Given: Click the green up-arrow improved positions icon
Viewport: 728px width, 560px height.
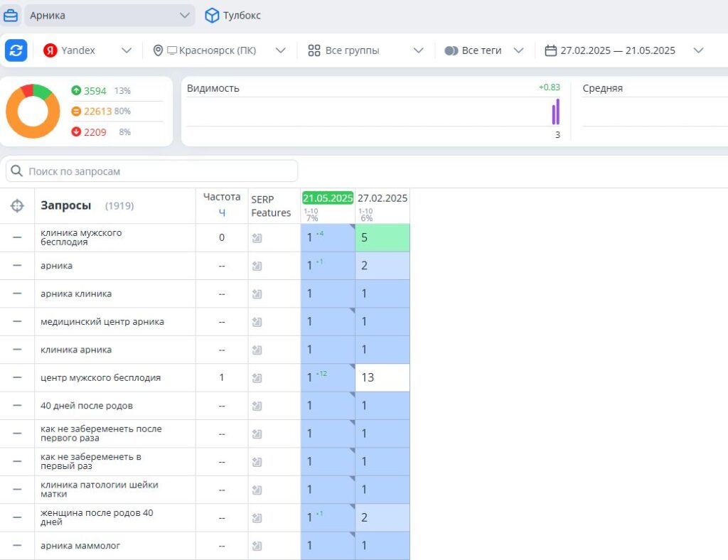Looking at the screenshot, I should coord(76,90).
